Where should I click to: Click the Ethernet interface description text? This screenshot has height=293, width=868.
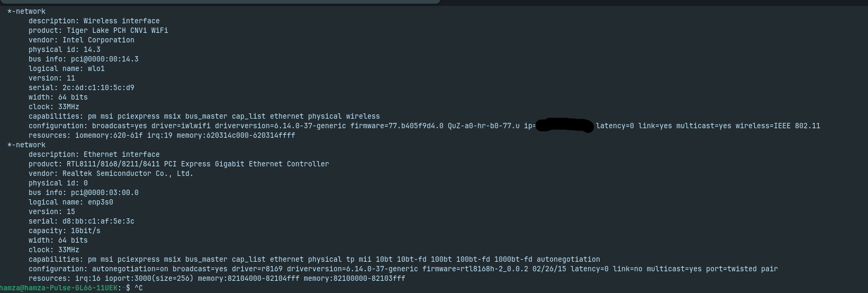(x=121, y=155)
